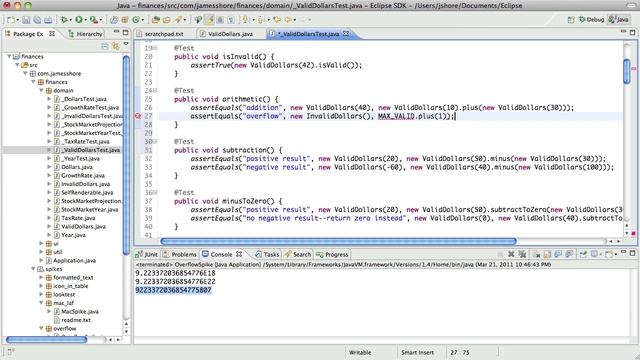640x360 pixels.
Task: Close the _ValidDollarsTest.java tab
Action: 346,33
